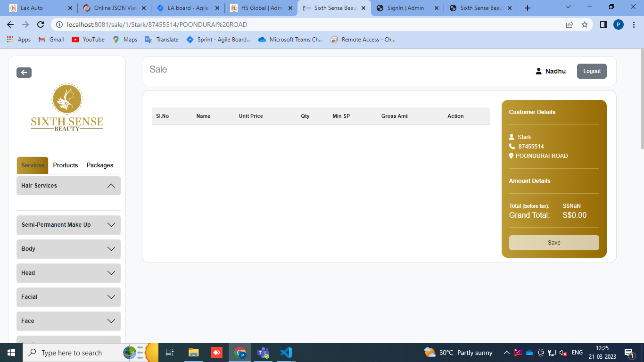Viewport: 644px width, 362px height.
Task: Bookmark this page using the star icon
Action: [585, 25]
